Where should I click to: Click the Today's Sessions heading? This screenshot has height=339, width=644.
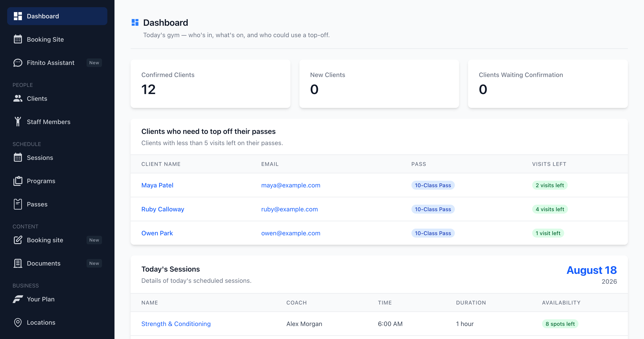170,269
